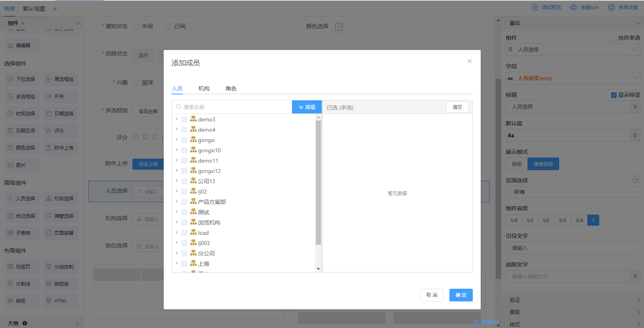This screenshot has height=328, width=644.
Task: Click the 查看json eye icon
Action: [573, 8]
